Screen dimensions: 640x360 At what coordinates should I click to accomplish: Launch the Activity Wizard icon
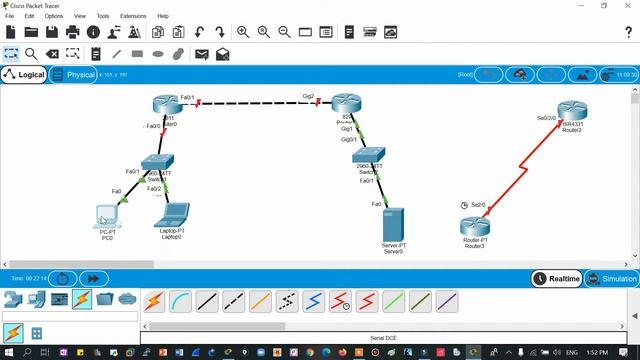pos(114,32)
